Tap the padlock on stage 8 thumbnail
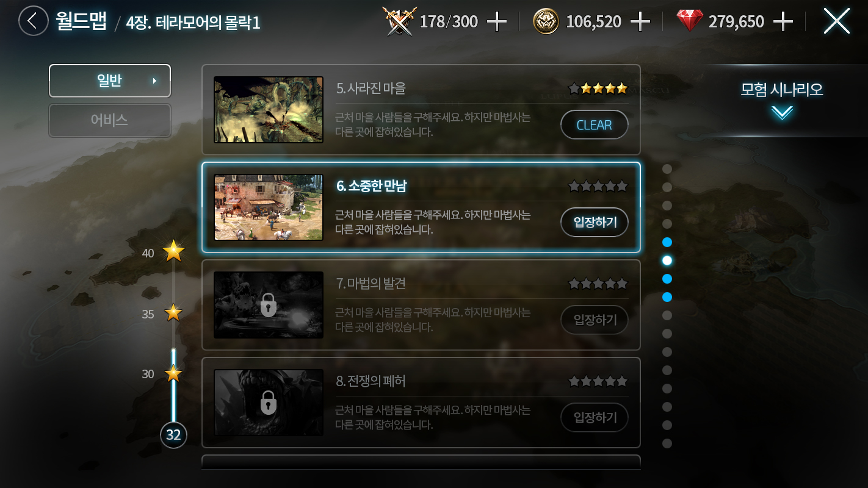The image size is (868, 488). click(269, 403)
